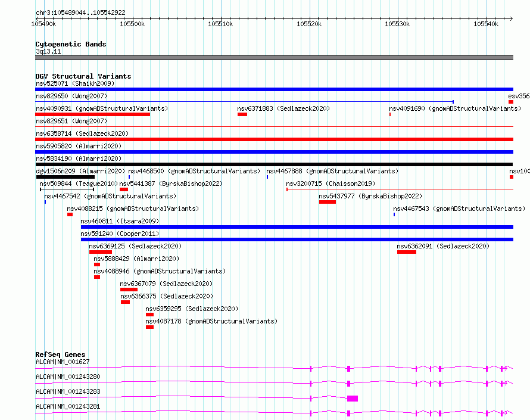The height and width of the screenshot is (420, 530).
Task: Open nsv6367079 (Sedlazeck2020) label
Action: (x=166, y=284)
